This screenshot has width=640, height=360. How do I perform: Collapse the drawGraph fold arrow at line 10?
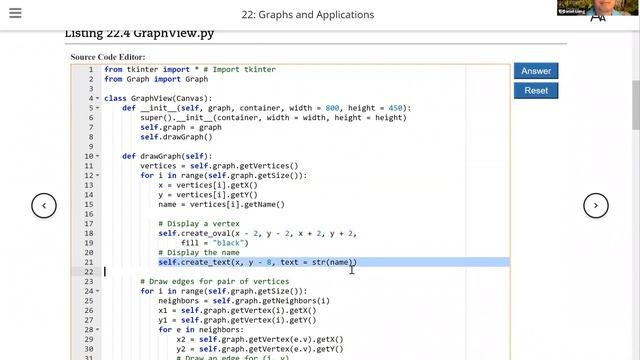pyautogui.click(x=98, y=156)
